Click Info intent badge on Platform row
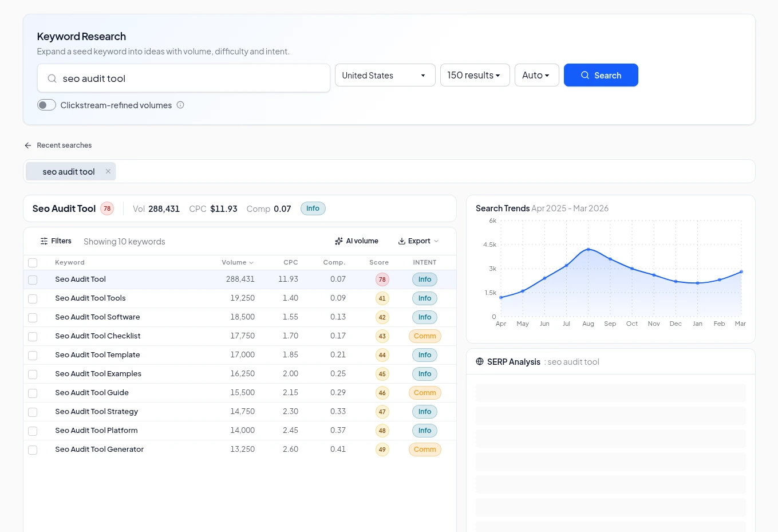 point(425,431)
